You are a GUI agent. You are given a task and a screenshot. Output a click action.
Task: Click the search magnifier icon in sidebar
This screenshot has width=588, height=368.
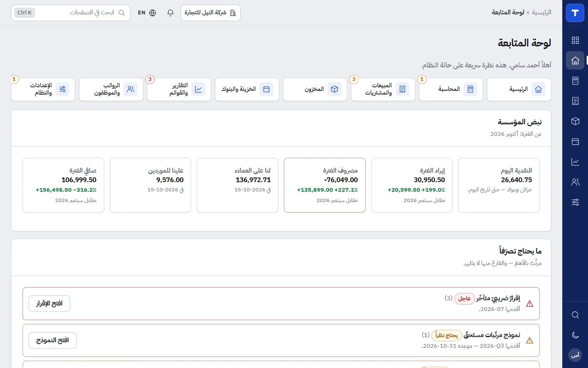click(x=575, y=315)
